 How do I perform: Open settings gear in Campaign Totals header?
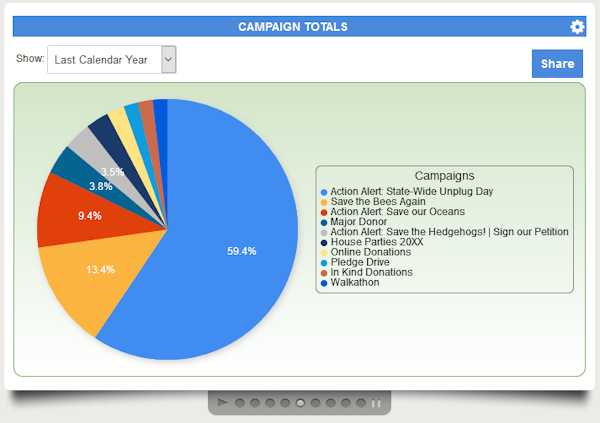[x=577, y=27]
